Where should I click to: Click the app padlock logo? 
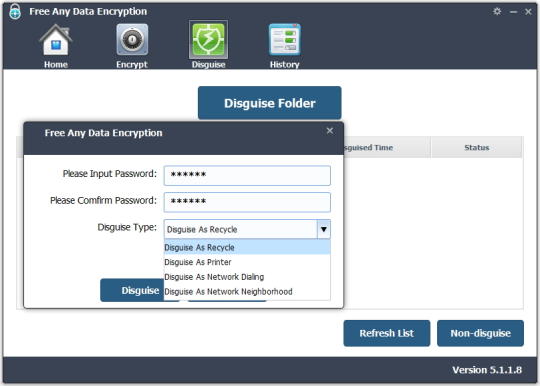[15, 12]
